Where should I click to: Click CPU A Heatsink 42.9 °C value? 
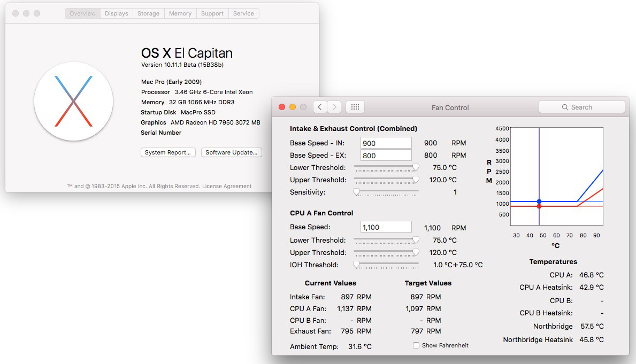tap(592, 288)
